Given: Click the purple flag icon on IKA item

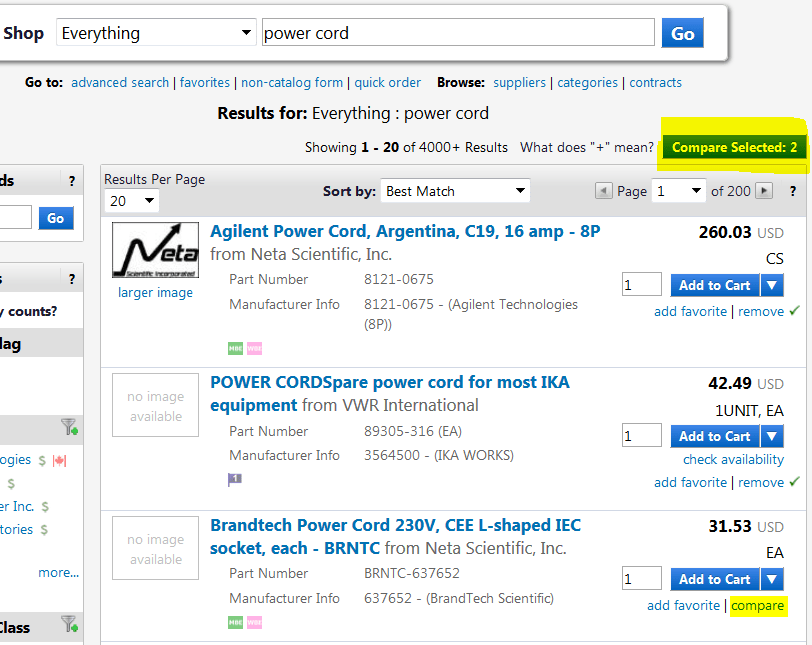Looking at the screenshot, I should 235,479.
